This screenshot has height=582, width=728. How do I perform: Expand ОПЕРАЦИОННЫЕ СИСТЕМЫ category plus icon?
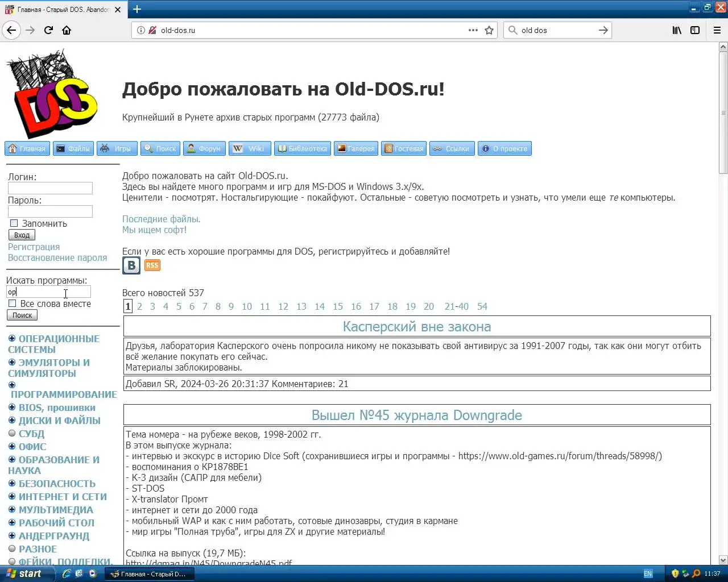pyautogui.click(x=12, y=338)
